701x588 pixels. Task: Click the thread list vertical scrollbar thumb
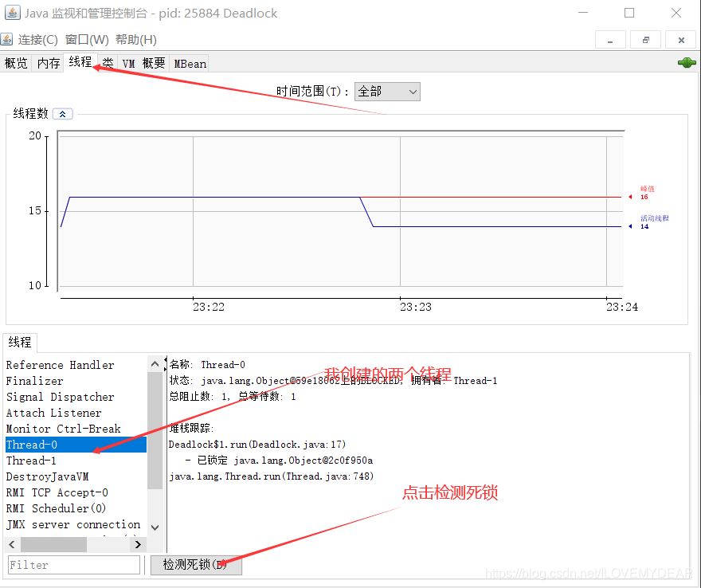point(155,430)
